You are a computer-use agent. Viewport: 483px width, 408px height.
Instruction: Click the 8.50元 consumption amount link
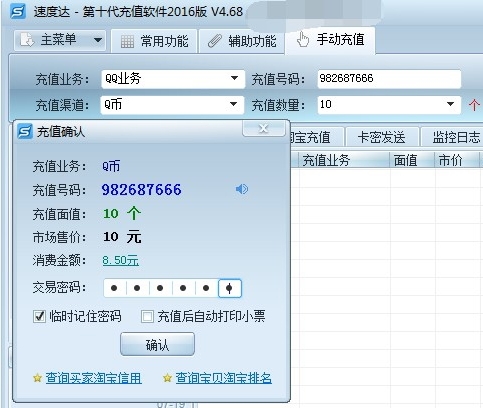pyautogui.click(x=121, y=260)
